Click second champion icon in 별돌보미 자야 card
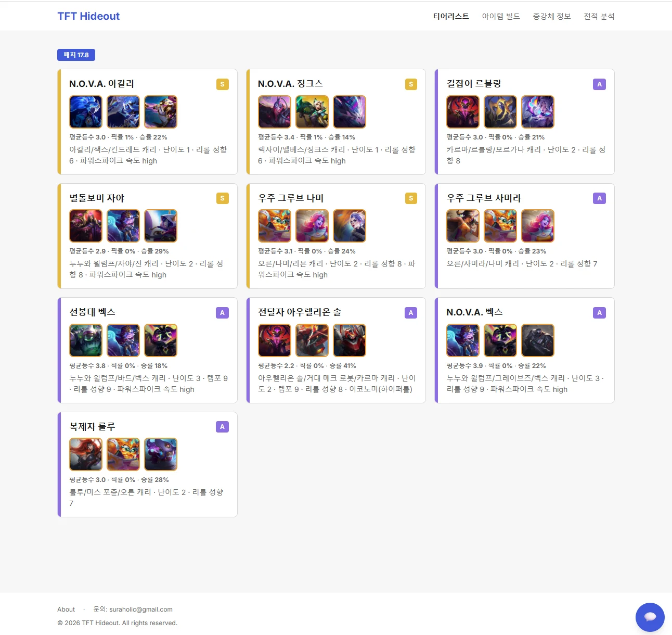672x635 pixels. 123,226
